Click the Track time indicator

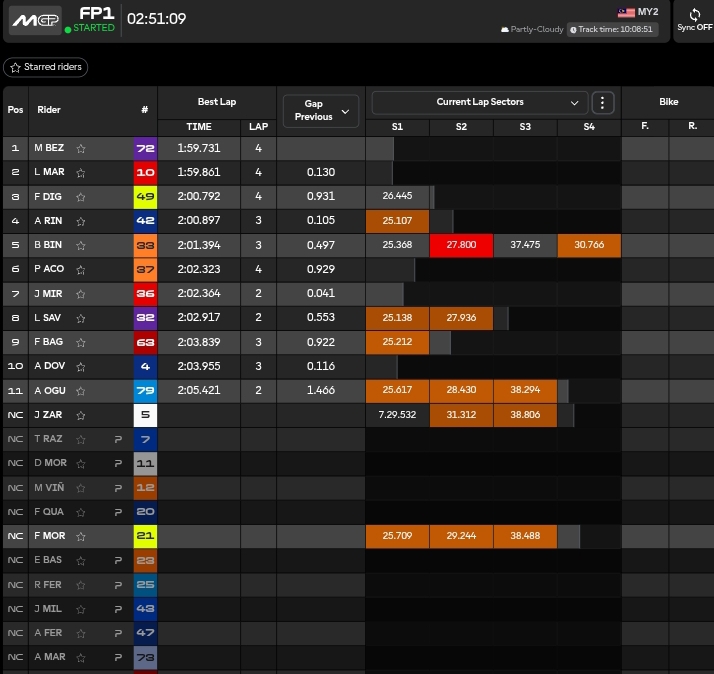click(612, 30)
